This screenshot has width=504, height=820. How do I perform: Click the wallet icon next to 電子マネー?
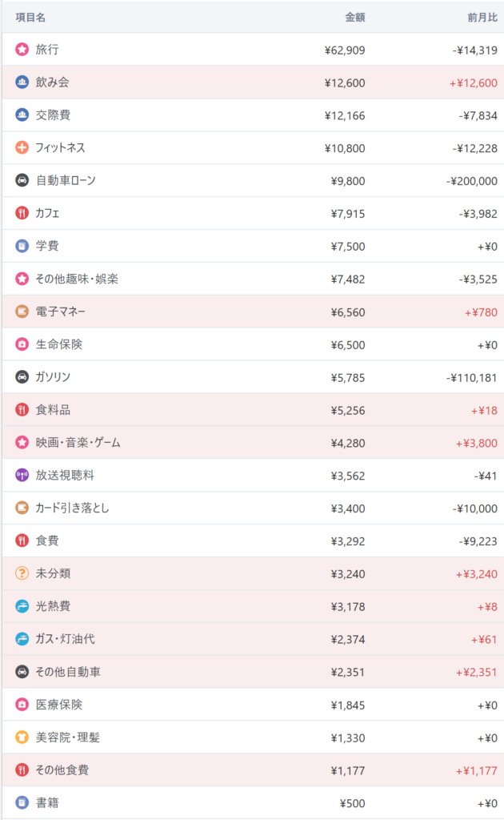[22, 312]
